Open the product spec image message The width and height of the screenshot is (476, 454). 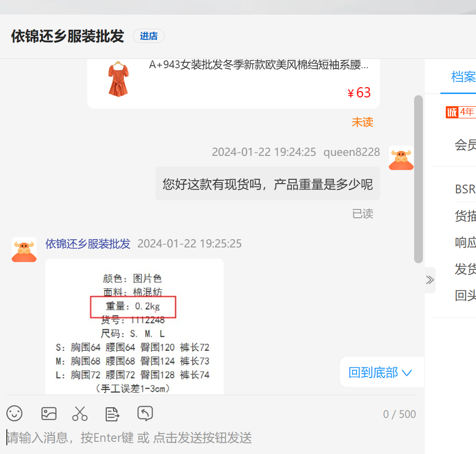tap(134, 327)
